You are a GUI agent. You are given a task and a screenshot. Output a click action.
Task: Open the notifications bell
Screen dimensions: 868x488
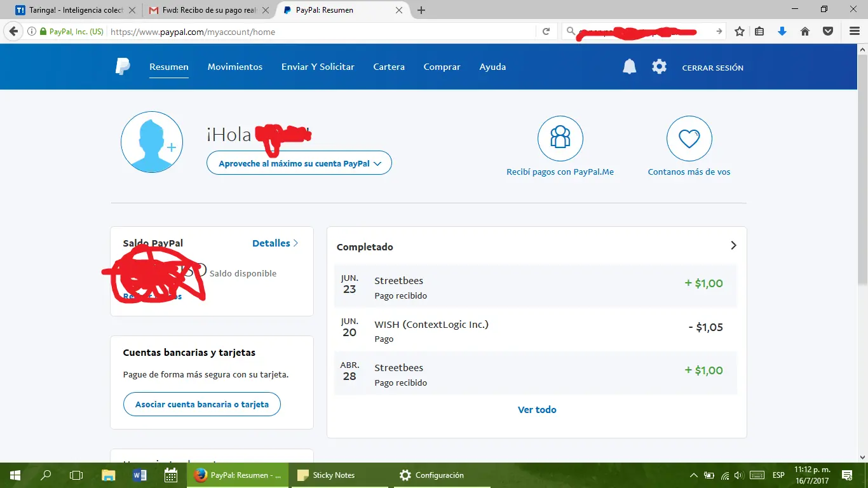(x=629, y=67)
